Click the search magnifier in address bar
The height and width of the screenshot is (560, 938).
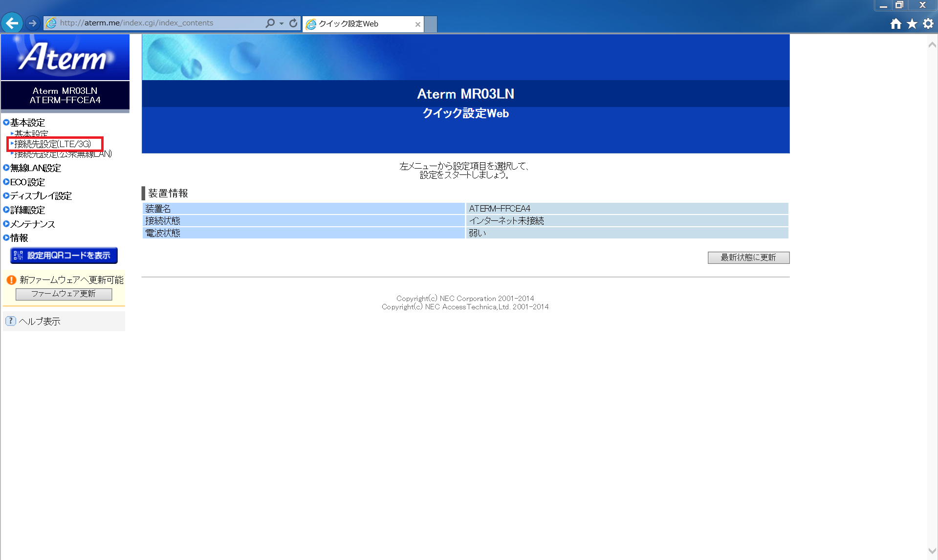coord(269,22)
